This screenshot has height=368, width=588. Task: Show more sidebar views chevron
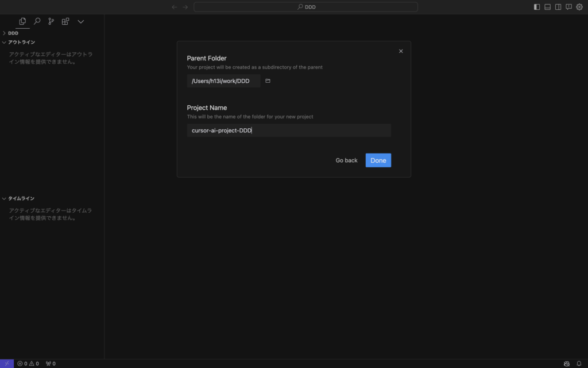[80, 22]
